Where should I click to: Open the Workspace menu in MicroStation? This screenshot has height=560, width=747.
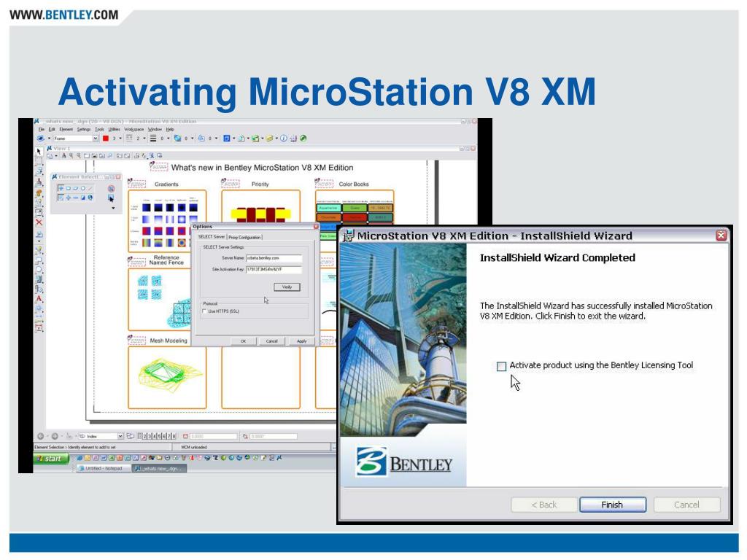tap(134, 129)
